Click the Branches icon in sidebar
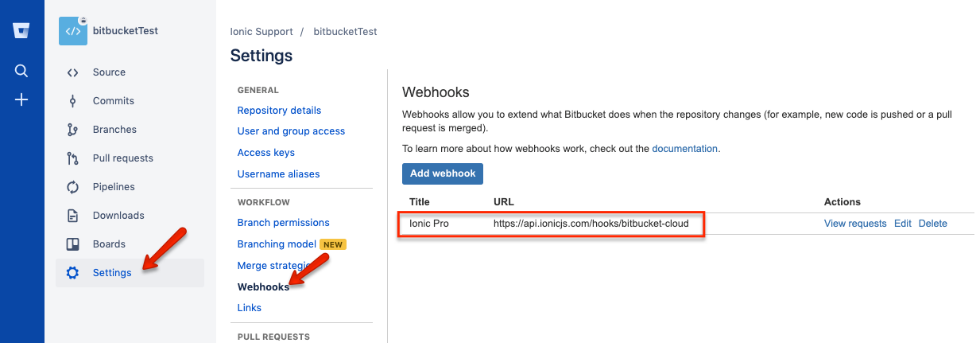Viewport: 980px width, 343px height. coord(73,130)
